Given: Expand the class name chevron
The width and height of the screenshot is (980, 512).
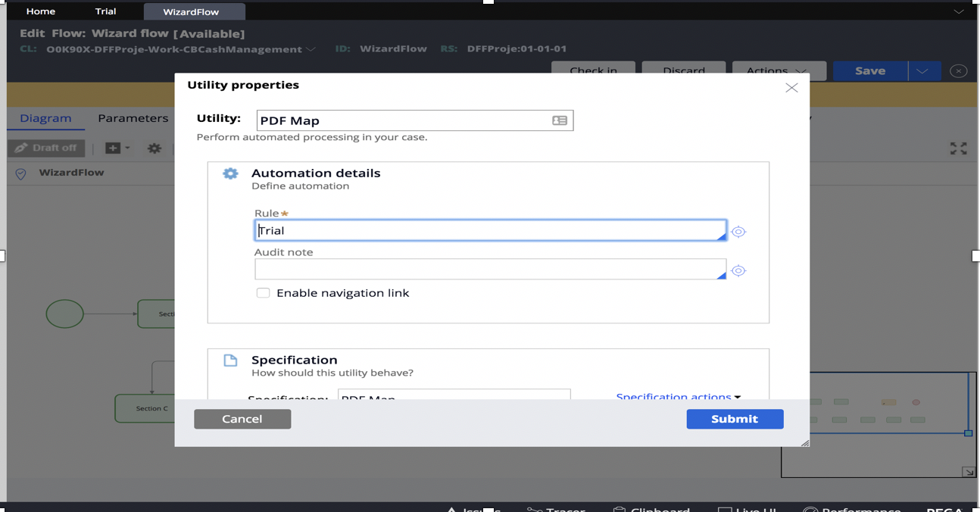Looking at the screenshot, I should click(x=311, y=49).
